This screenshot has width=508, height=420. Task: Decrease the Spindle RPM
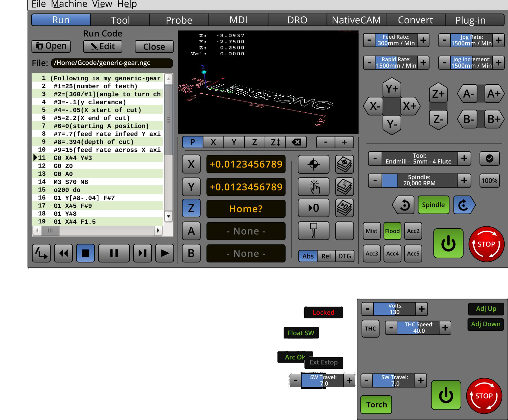pos(375,180)
